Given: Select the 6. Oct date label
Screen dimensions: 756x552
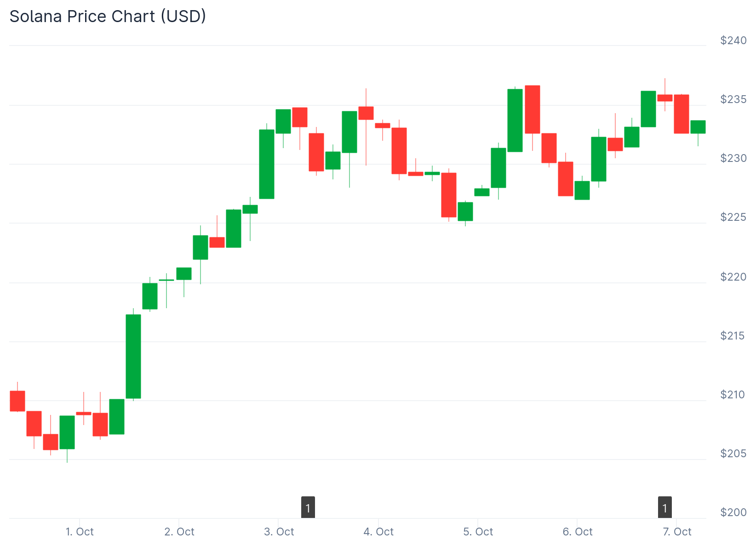Looking at the screenshot, I should [x=578, y=532].
